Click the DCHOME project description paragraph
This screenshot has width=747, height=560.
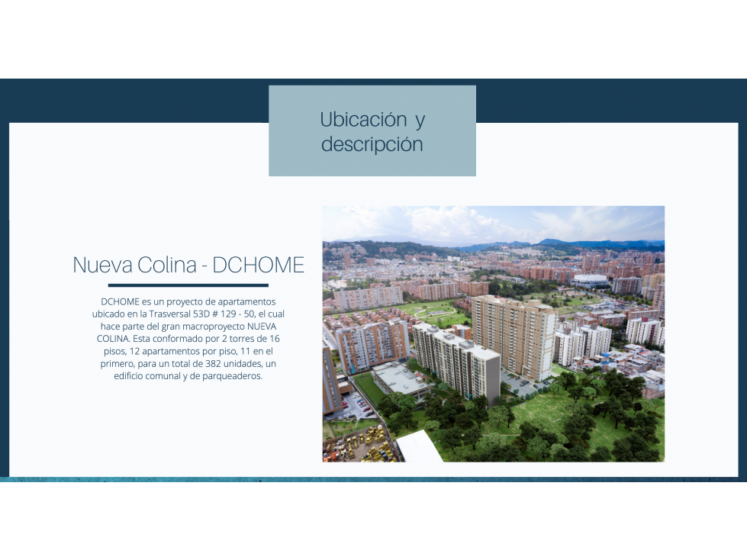coord(188,339)
